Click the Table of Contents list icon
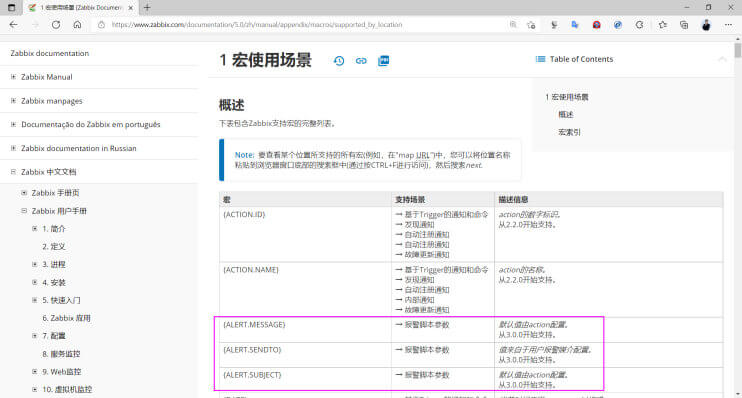This screenshot has height=398, width=742. (540, 59)
